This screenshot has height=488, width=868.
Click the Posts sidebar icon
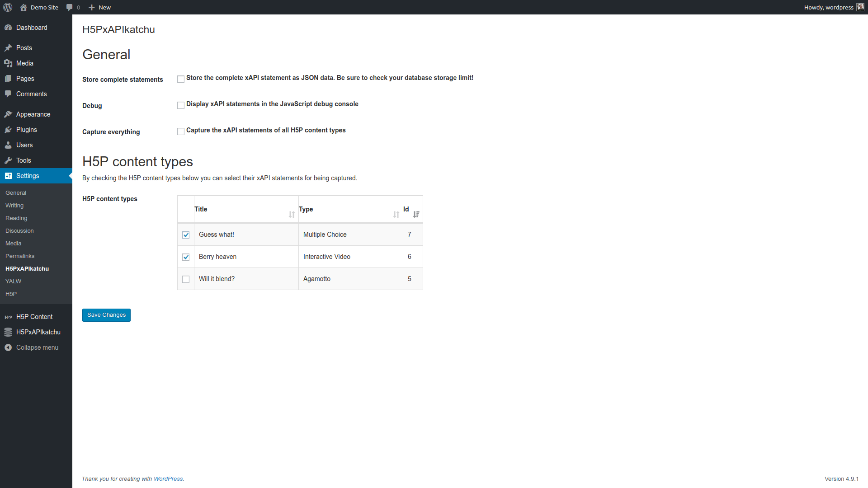[8, 47]
